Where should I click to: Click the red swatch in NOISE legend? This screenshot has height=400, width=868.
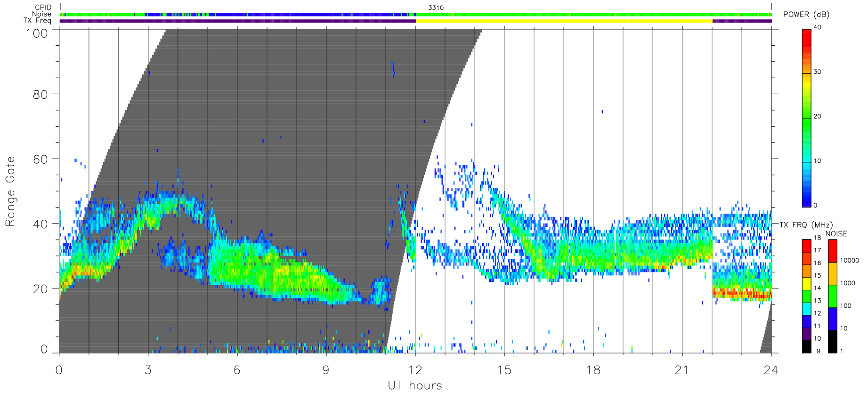[x=833, y=251]
